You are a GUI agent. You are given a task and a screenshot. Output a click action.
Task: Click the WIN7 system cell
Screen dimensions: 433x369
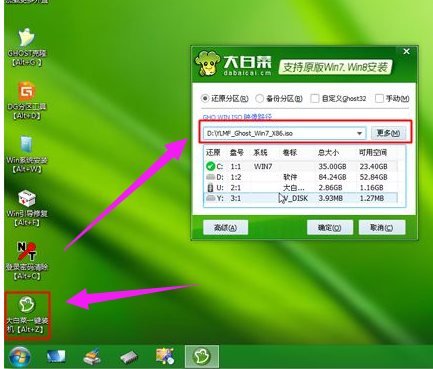point(263,166)
